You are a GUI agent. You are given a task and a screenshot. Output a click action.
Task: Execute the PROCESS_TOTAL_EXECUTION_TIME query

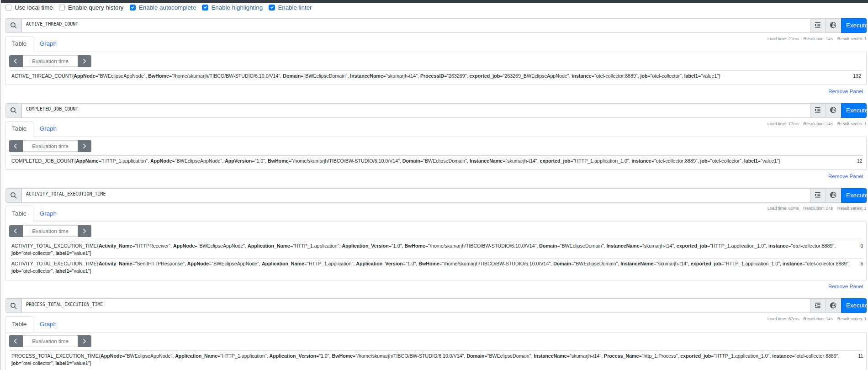[854, 306]
